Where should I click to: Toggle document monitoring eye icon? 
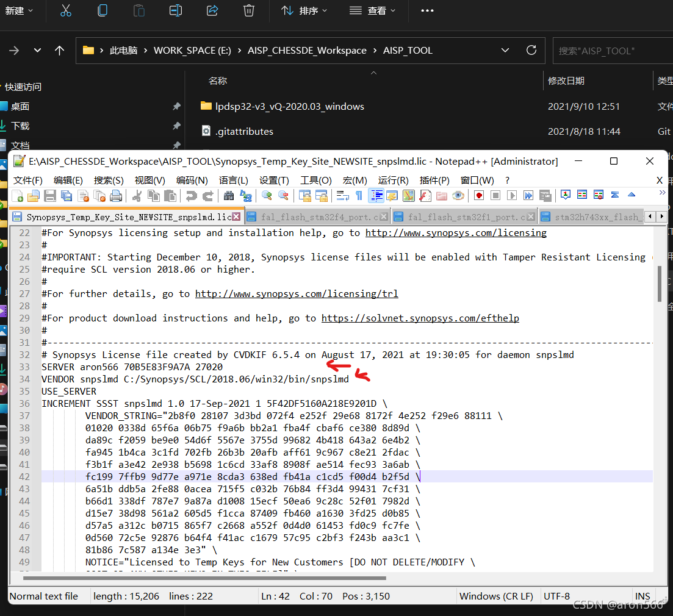pos(458,196)
